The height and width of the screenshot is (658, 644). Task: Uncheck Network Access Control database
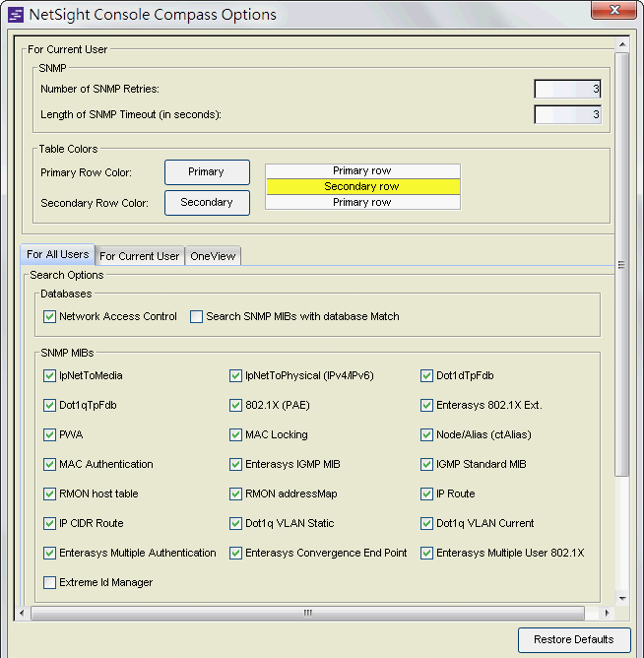(x=49, y=316)
